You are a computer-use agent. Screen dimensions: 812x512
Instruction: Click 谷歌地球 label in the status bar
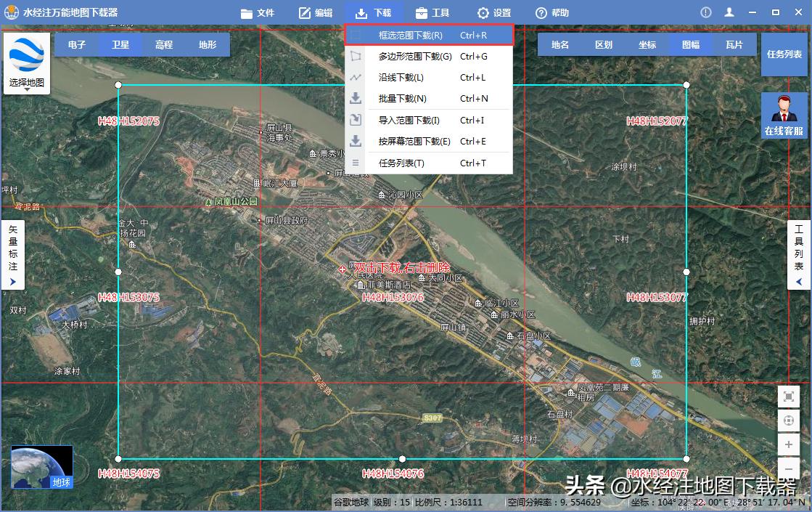click(350, 501)
